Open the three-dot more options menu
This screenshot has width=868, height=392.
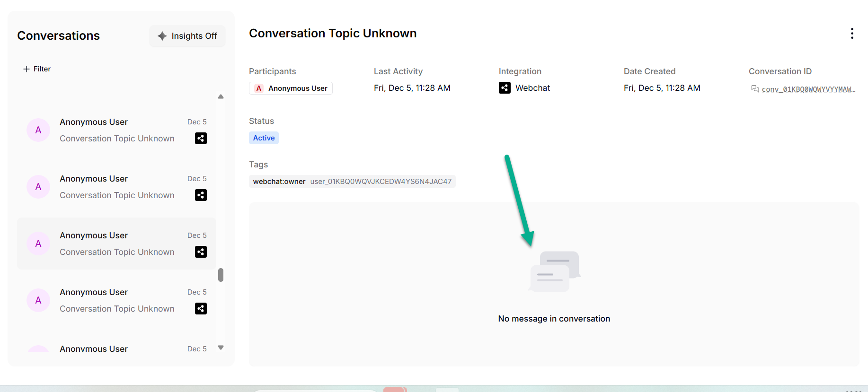click(852, 34)
